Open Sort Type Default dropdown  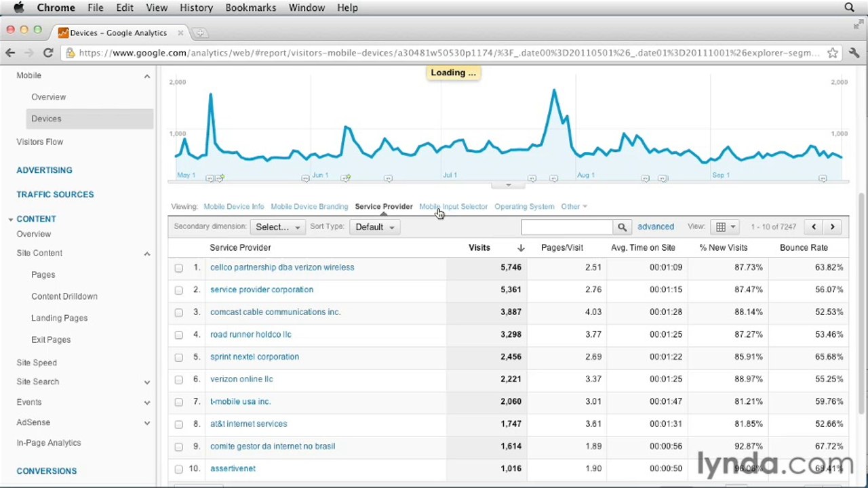[374, 227]
